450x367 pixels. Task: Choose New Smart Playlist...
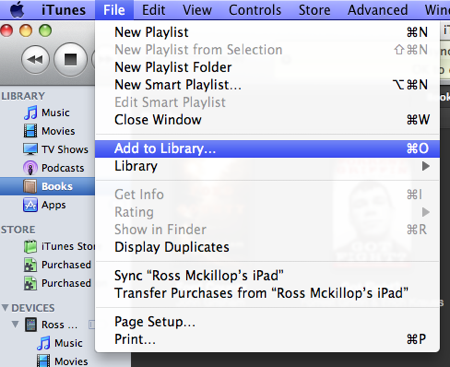267,85
